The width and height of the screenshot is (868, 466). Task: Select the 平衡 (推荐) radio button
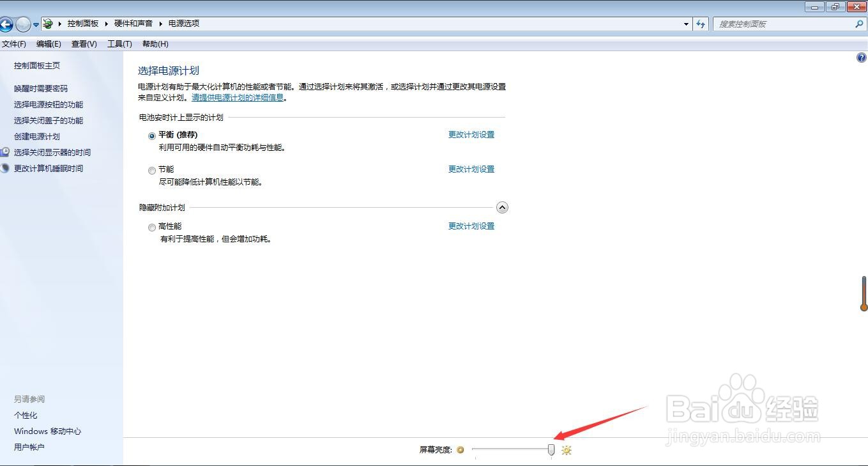point(151,135)
